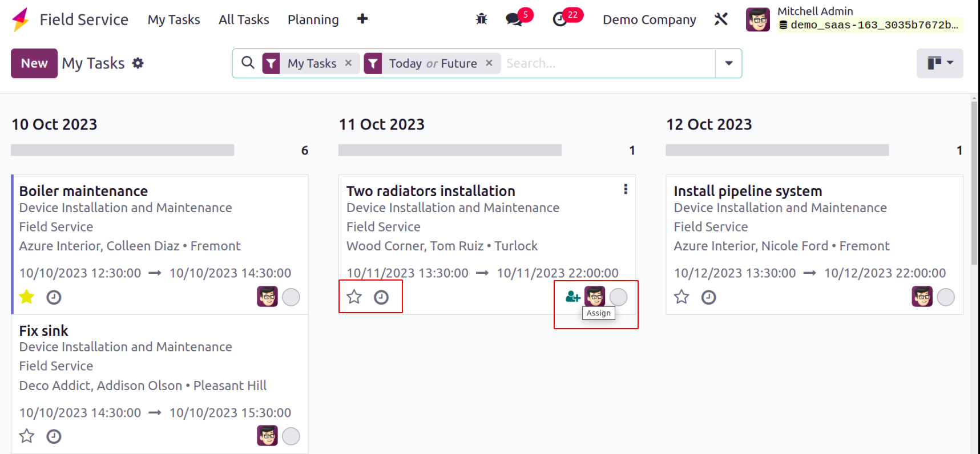980x454 pixels.
Task: Click the 11 Oct 2023 column progress bar
Action: tap(450, 150)
